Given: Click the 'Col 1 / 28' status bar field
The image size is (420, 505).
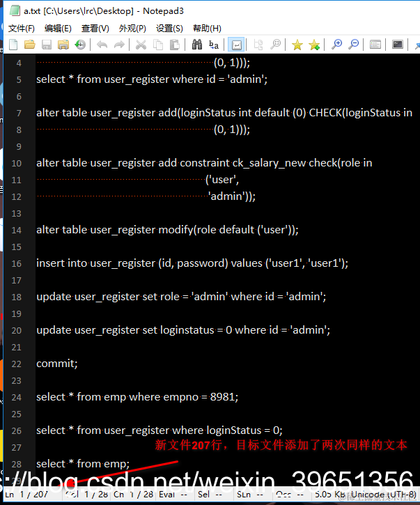Looking at the screenshot, I should [x=86, y=495].
